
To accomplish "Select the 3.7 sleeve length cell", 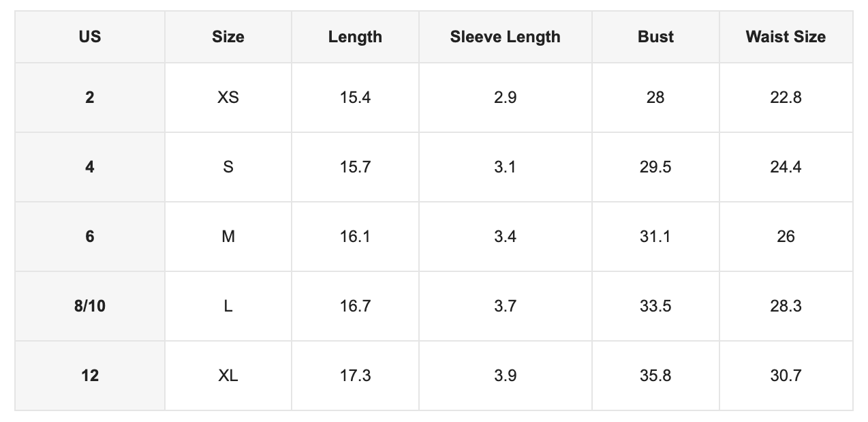I will pyautogui.click(x=506, y=306).
